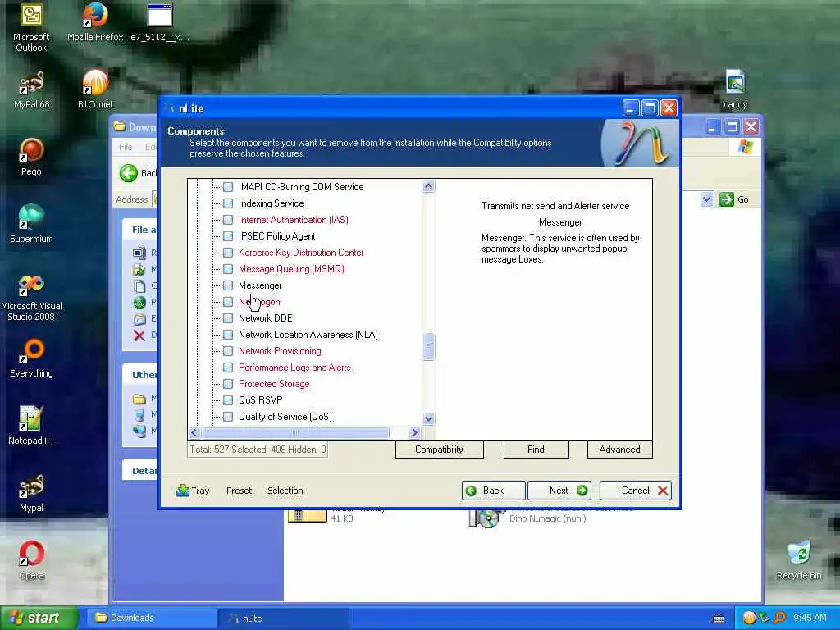840x630 pixels.
Task: Toggle the Messenger checkbox
Action: [228, 285]
